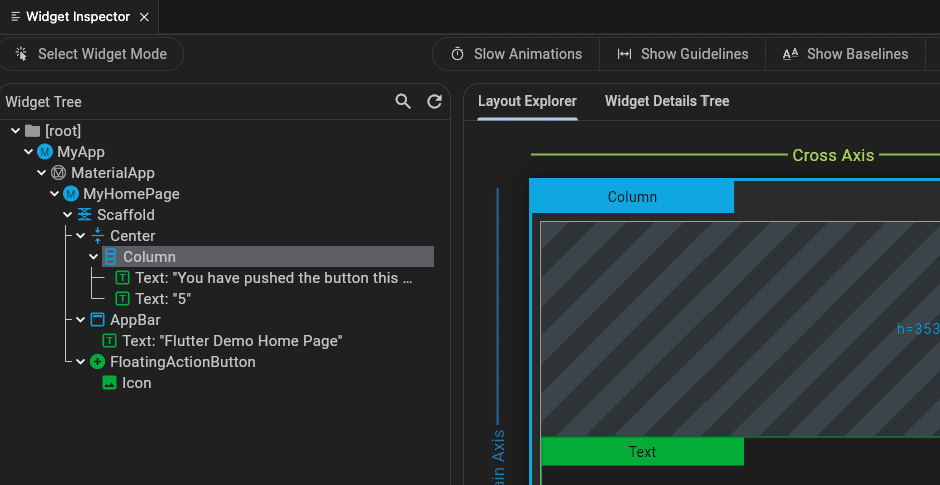Viewport: 940px width, 485px height.
Task: Select the MaterialApp tree label
Action: tap(113, 173)
